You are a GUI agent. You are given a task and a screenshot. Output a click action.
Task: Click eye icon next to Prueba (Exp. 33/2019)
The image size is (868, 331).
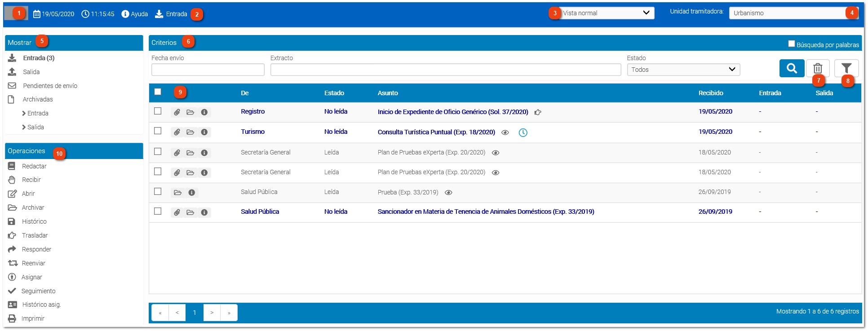448,193
